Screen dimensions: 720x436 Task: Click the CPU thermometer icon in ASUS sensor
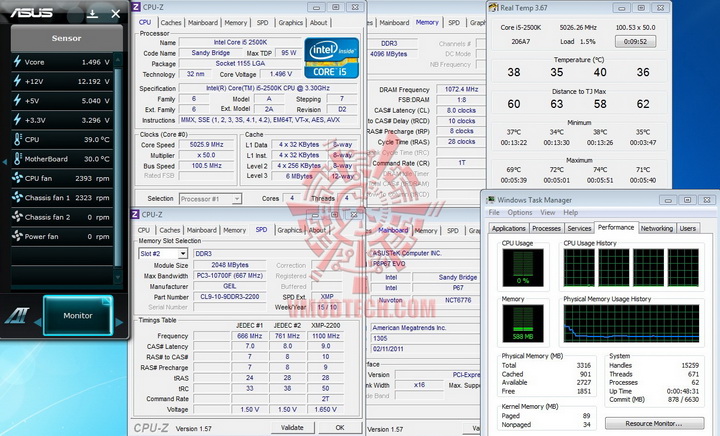click(17, 139)
